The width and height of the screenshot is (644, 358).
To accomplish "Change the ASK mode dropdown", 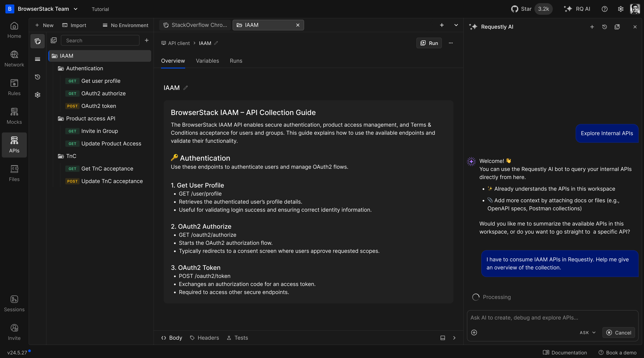I will click(587, 332).
